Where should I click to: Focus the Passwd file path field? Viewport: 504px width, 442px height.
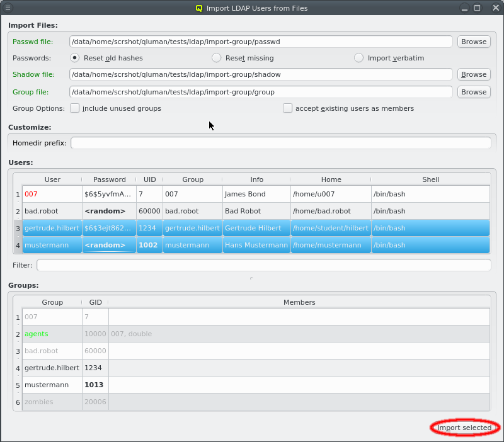(261, 42)
